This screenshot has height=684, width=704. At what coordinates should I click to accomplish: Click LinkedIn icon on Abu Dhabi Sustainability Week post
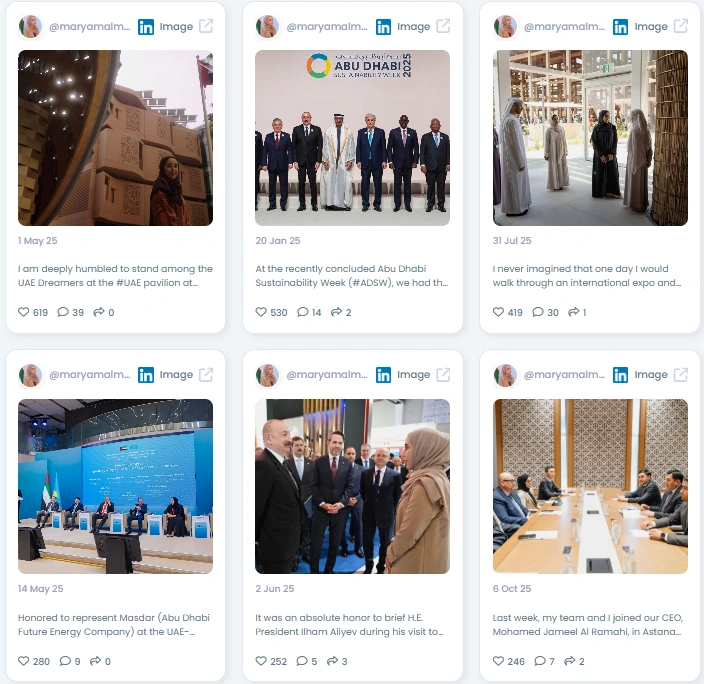[x=383, y=27]
